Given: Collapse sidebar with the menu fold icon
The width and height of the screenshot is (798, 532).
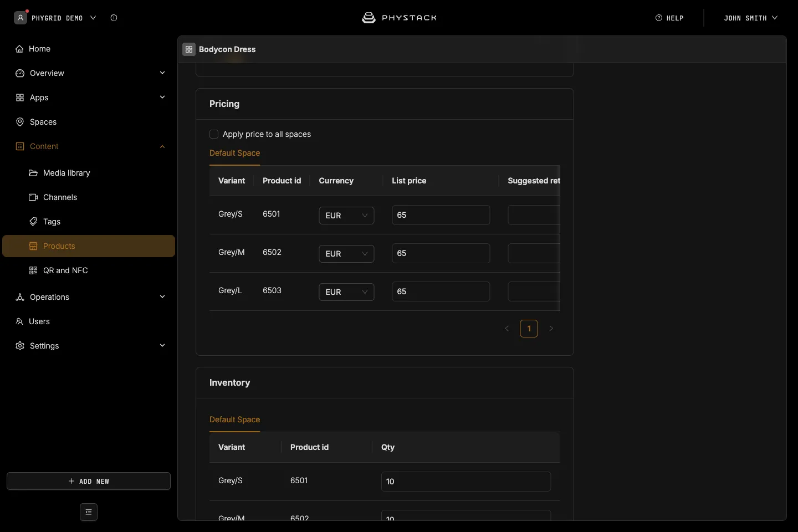Looking at the screenshot, I should (x=89, y=512).
